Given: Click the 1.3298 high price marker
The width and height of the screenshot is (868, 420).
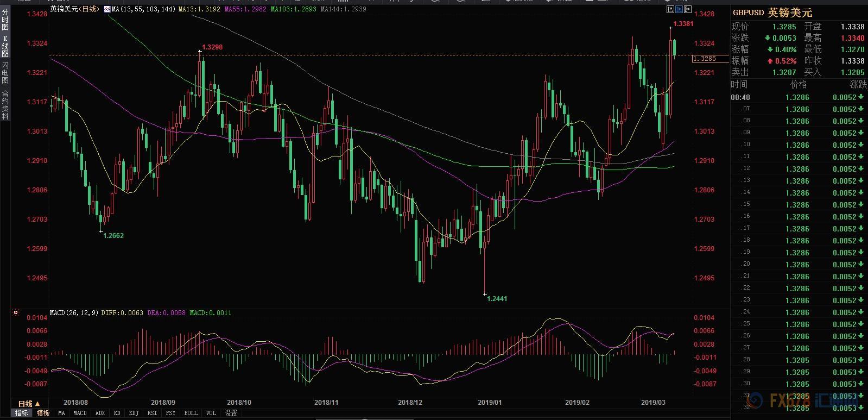Looking at the screenshot, I should click(212, 47).
